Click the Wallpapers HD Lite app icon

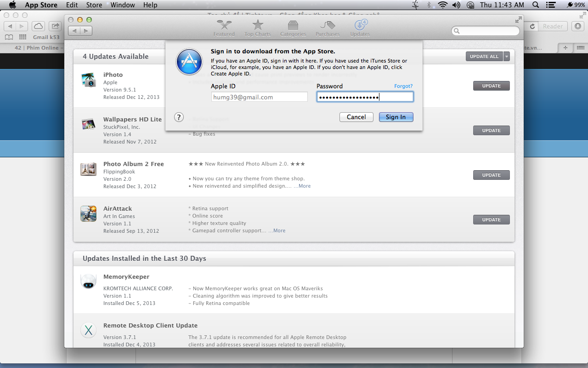pos(88,124)
